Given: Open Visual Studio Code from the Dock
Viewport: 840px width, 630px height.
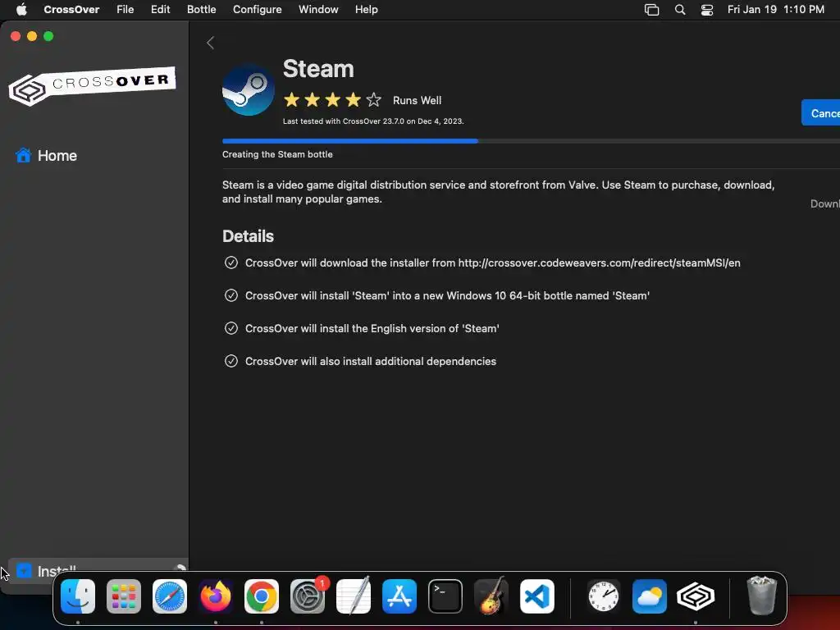Looking at the screenshot, I should (536, 596).
